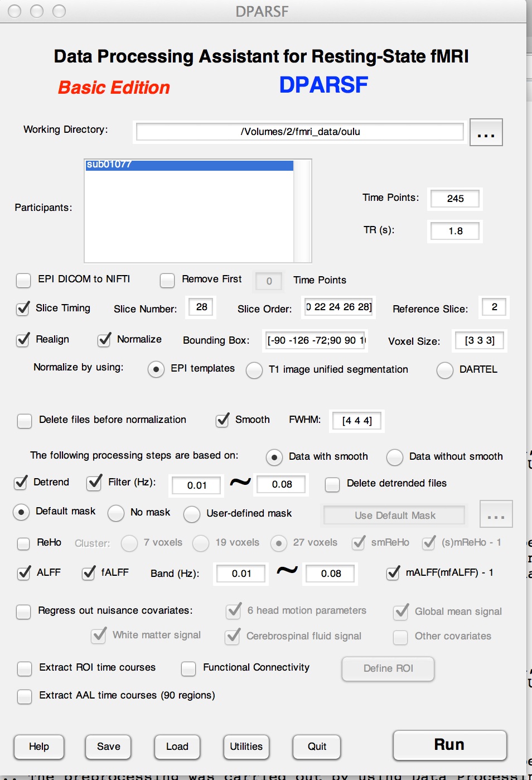Select Data without smooth option
The width and height of the screenshot is (532, 780).
[395, 458]
